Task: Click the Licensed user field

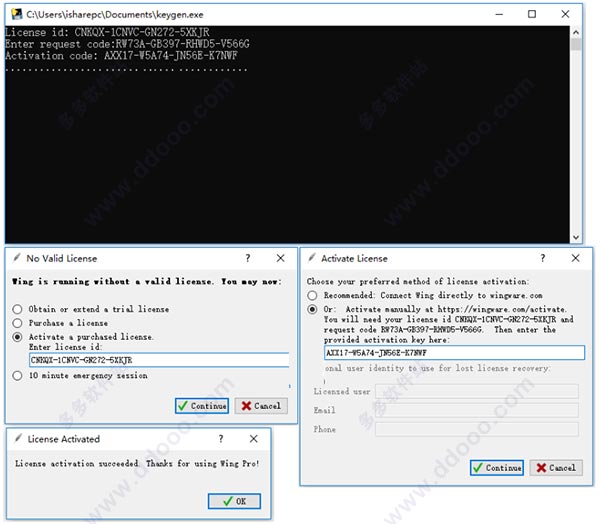Action: [477, 392]
